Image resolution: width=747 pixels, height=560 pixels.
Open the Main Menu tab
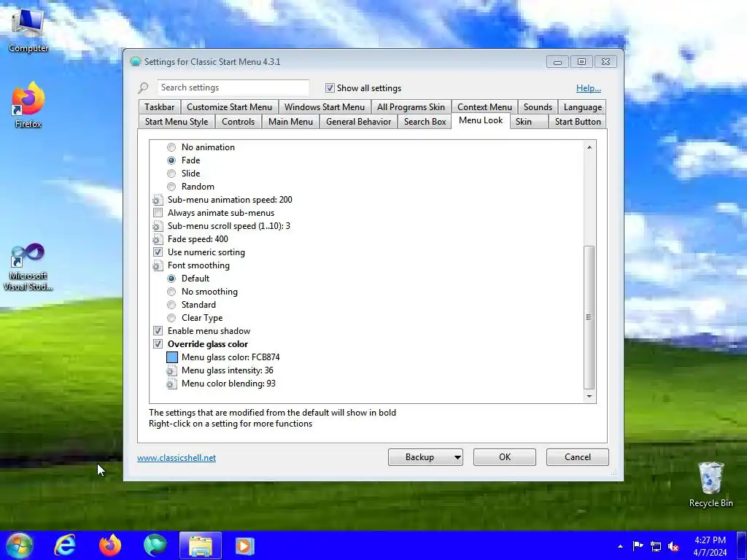290,122
